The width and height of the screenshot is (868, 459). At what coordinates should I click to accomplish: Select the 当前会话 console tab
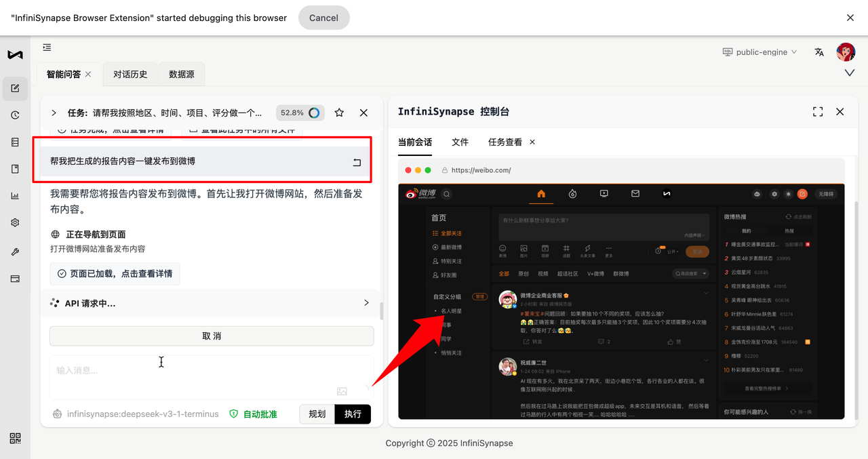pyautogui.click(x=415, y=142)
